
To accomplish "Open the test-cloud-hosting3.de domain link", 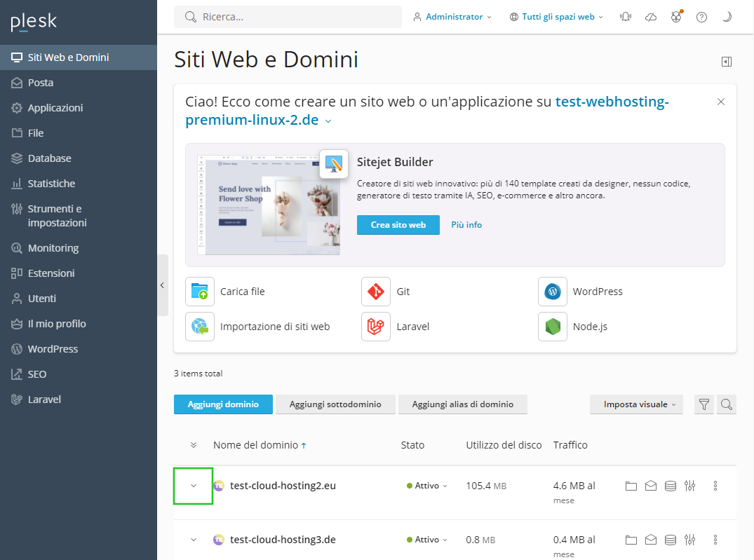I will tap(283, 540).
